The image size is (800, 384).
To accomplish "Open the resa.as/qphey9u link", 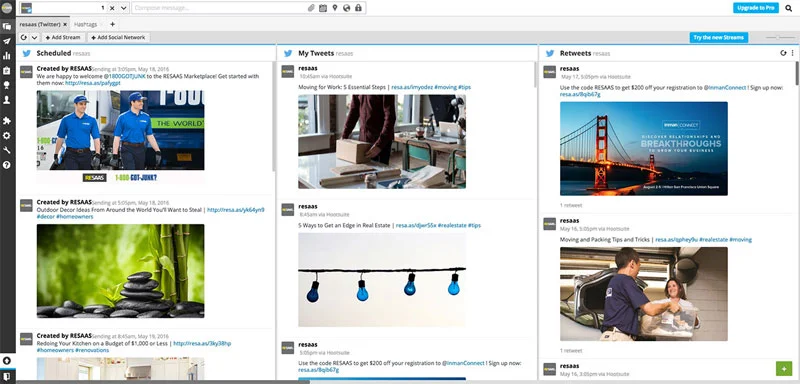I will [x=676, y=240].
